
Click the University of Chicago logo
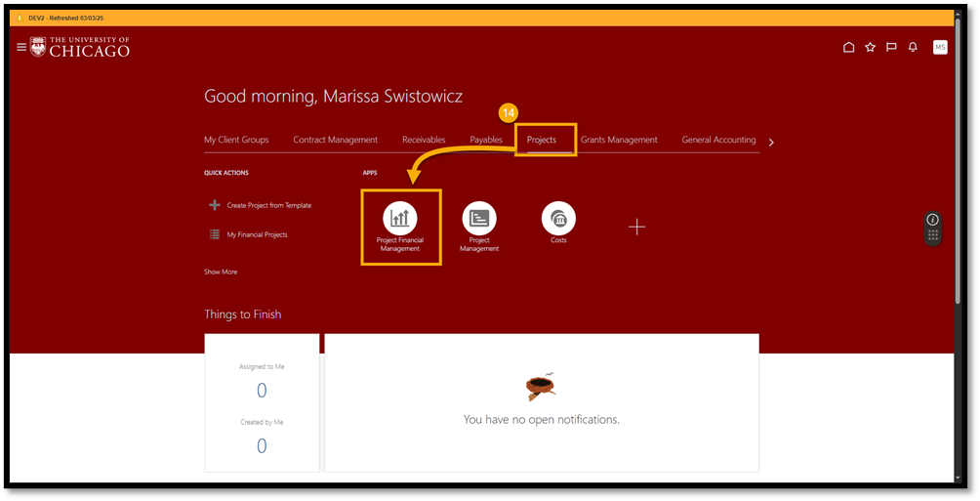80,47
